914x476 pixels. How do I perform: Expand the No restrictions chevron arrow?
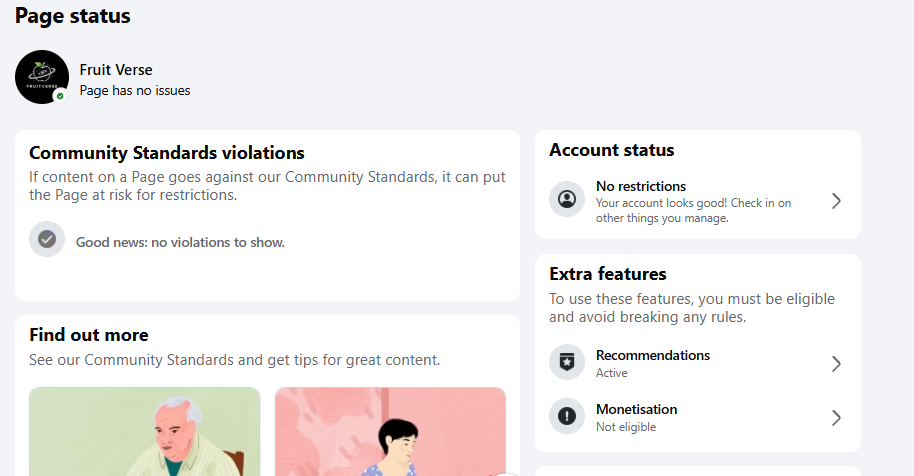pos(836,201)
